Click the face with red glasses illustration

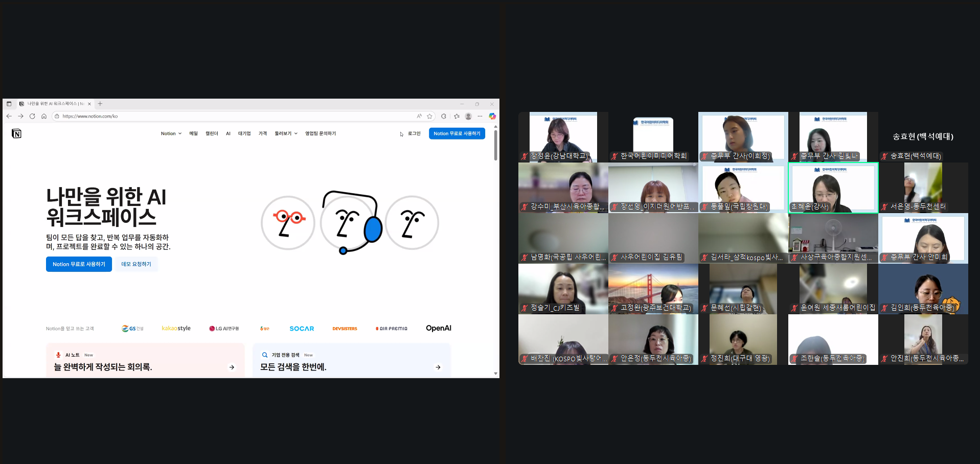[x=288, y=223]
